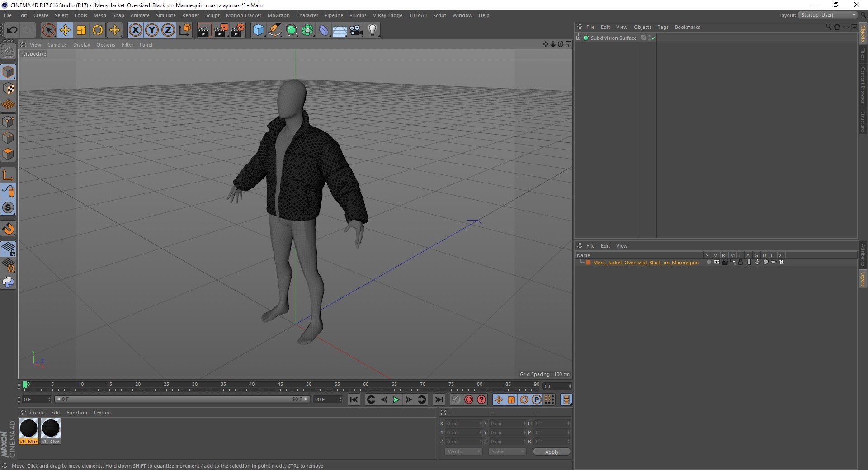The height and width of the screenshot is (470, 868).
Task: Toggle layer Solo dot for Mens_Jacket layer
Action: pos(708,262)
